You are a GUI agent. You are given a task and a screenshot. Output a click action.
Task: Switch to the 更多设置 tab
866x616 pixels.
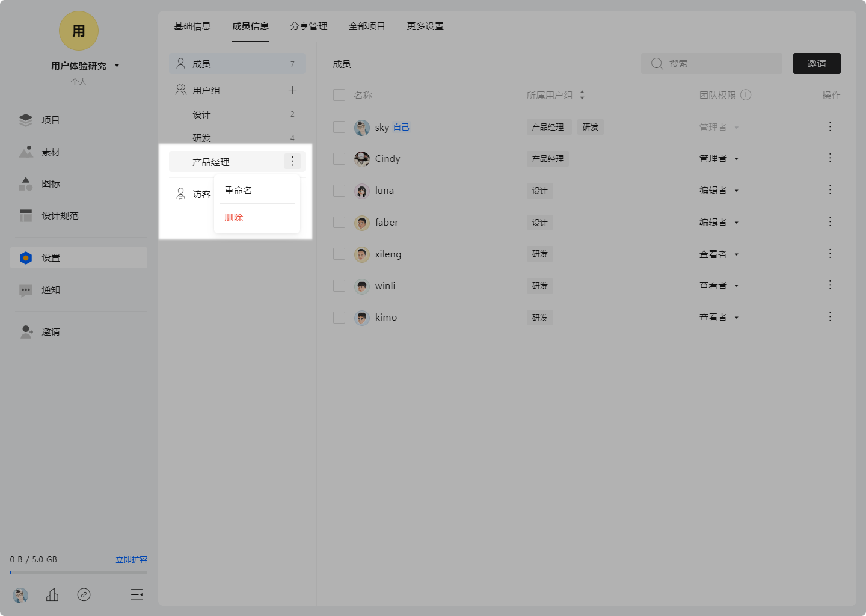coord(425,26)
